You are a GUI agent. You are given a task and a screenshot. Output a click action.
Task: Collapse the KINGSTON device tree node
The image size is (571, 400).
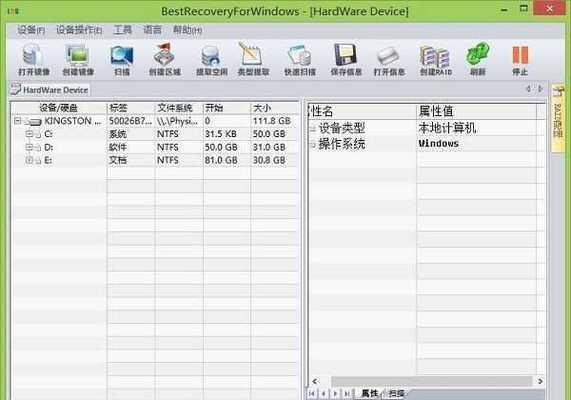pyautogui.click(x=17, y=121)
